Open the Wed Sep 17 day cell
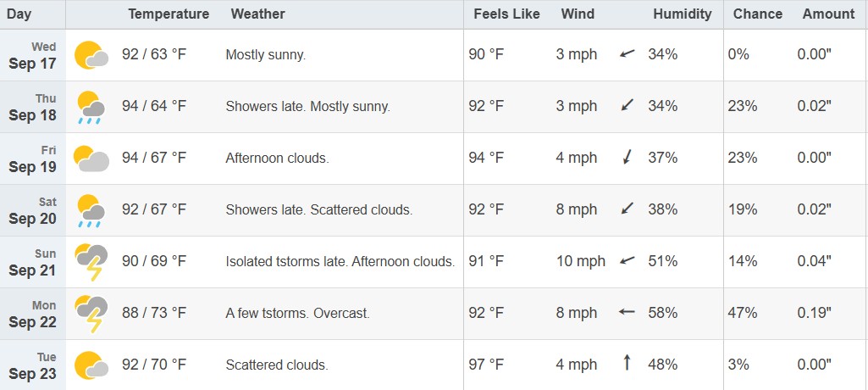868x390 pixels. (33, 55)
